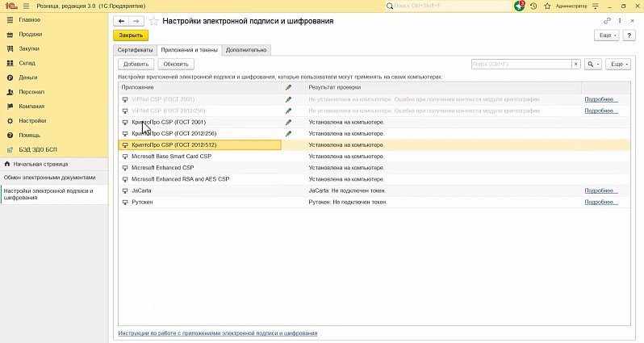The image size is (644, 343).
Task: Click the Главное section icon
Action: click(x=10, y=19)
